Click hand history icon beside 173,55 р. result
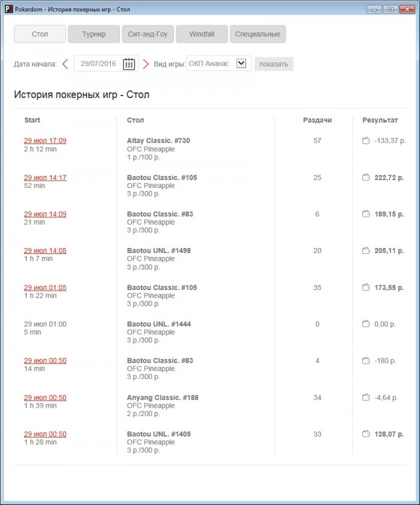 (x=366, y=288)
